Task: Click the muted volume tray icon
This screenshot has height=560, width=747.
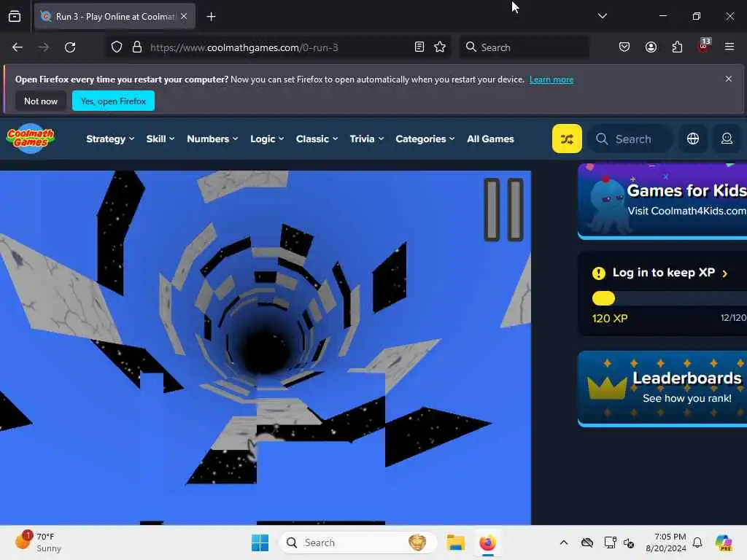Action: tap(629, 542)
